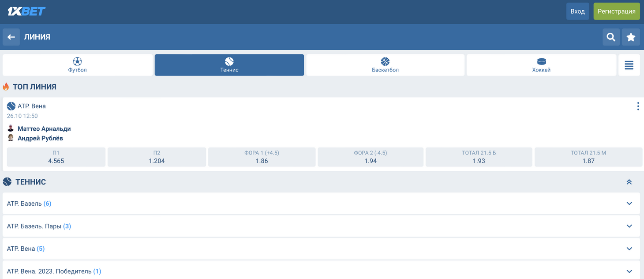Image resolution: width=644 pixels, height=279 pixels.
Task: Toggle the favorites star icon
Action: 631,37
